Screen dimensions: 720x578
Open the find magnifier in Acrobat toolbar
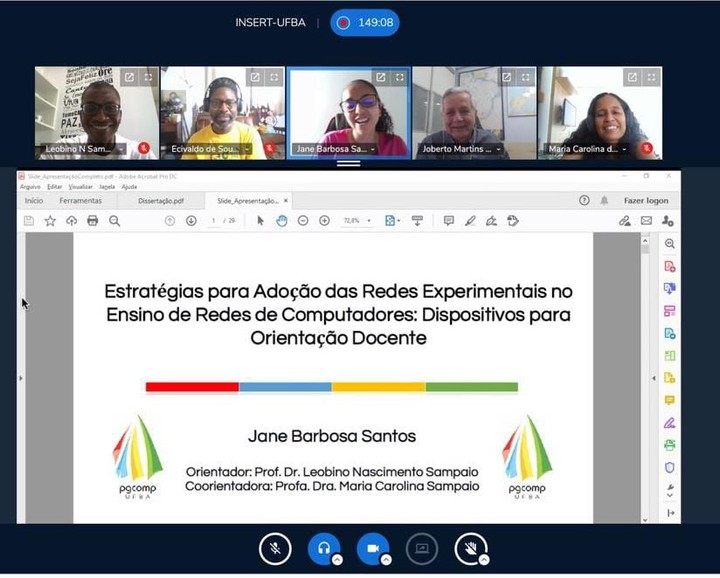[x=114, y=221]
